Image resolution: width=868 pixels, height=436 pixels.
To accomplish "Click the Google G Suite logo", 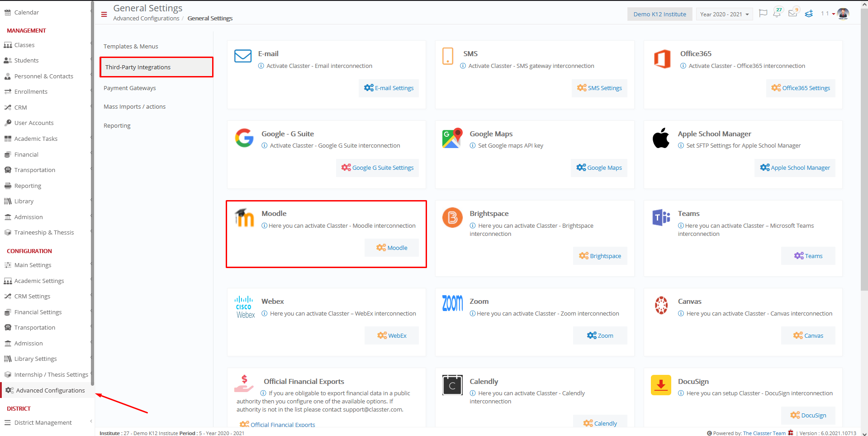I will click(244, 138).
